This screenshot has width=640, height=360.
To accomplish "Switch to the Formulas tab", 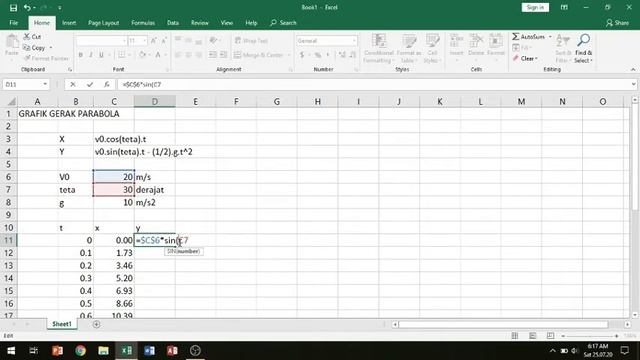I will (x=143, y=23).
